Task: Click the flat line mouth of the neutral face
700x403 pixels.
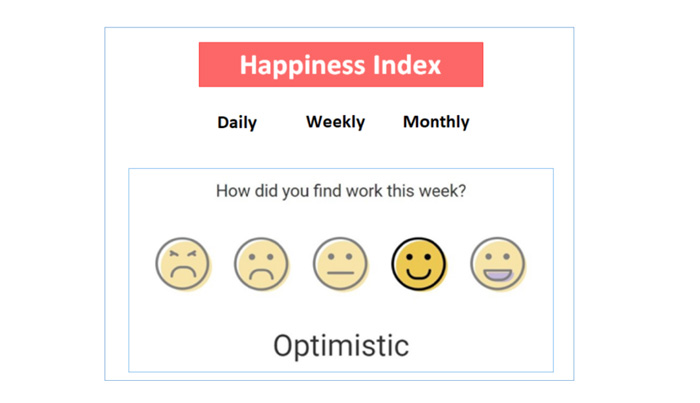Action: tap(340, 273)
